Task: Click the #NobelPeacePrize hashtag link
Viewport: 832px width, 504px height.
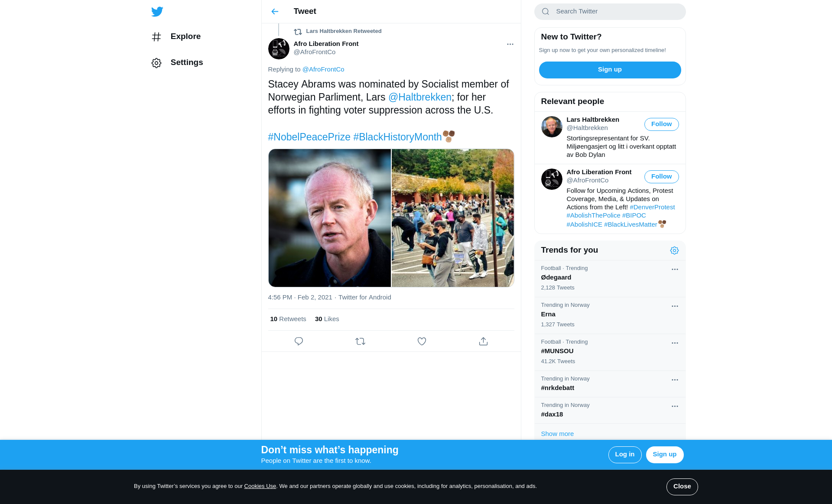Action: click(x=309, y=137)
